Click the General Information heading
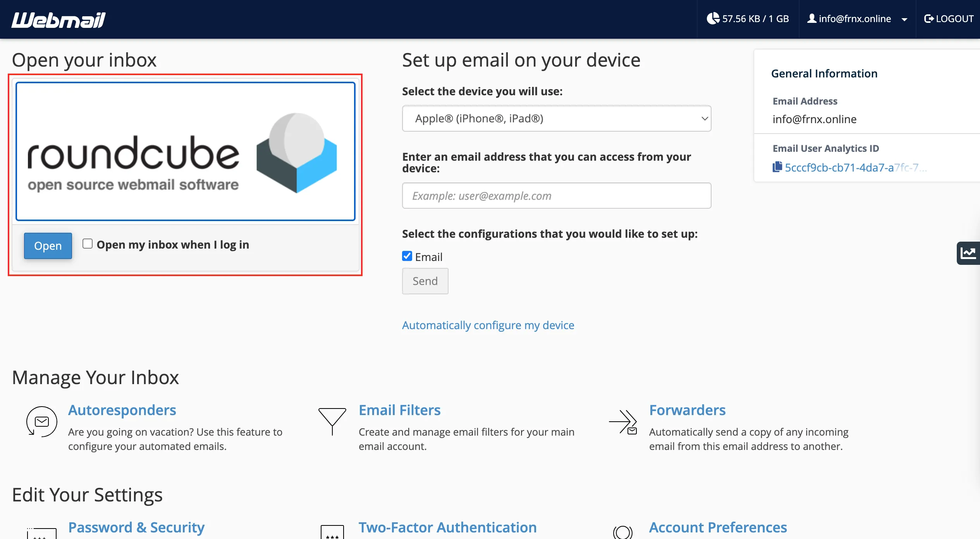The width and height of the screenshot is (980, 539). coord(824,74)
